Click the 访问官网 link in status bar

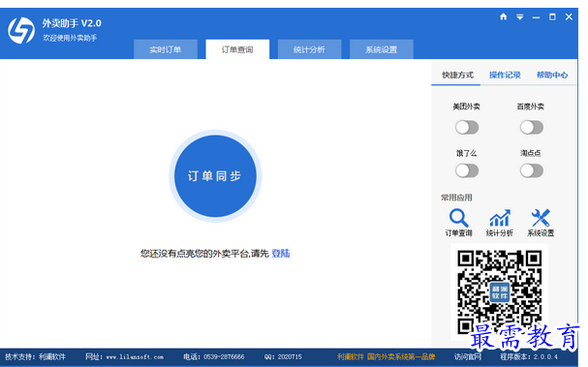point(468,356)
